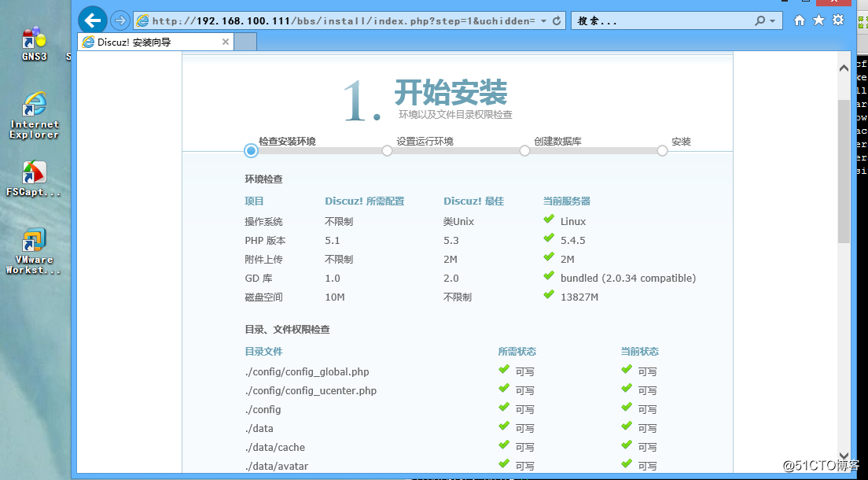The image size is (868, 480).
Task: Open the GNS3 desktop shortcut
Action: pyautogui.click(x=35, y=43)
